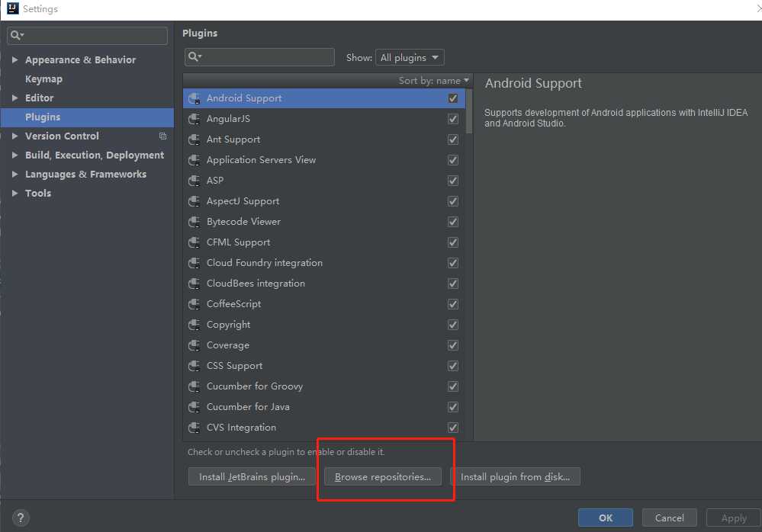Open the Sort by name dropdown
The image size is (762, 532).
[x=433, y=81]
